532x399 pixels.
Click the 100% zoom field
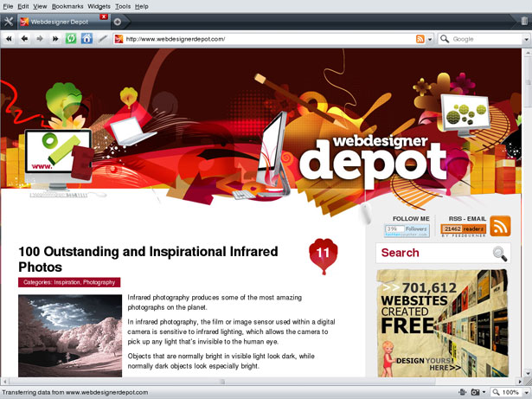coord(510,393)
